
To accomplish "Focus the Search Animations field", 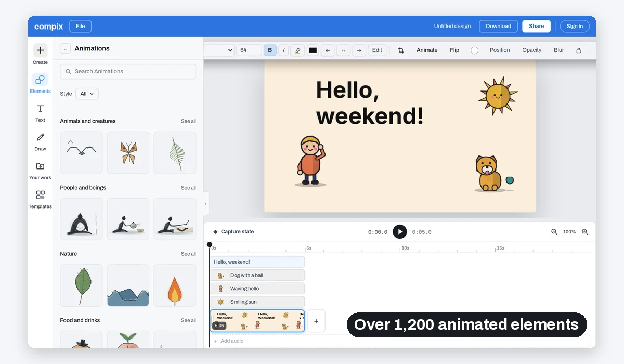I will click(x=128, y=72).
